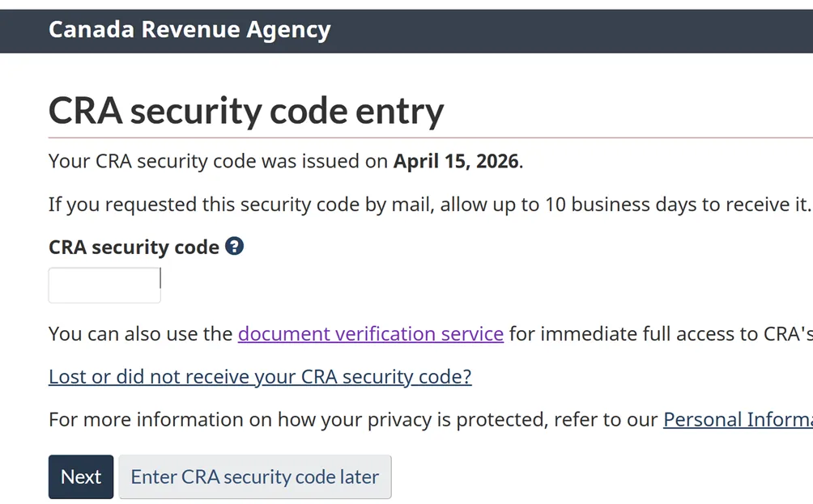Click empty space in the dark header bar
Viewport: 813px width, 504px height.
[x=567, y=30]
